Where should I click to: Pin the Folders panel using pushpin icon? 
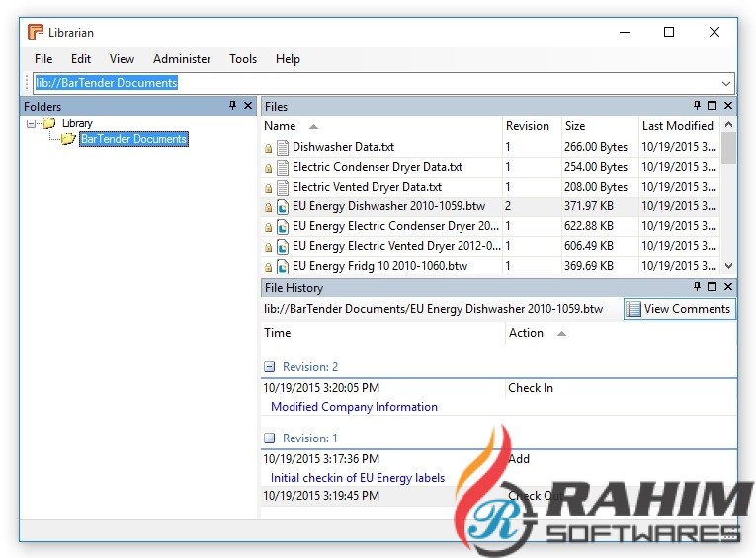(x=233, y=106)
